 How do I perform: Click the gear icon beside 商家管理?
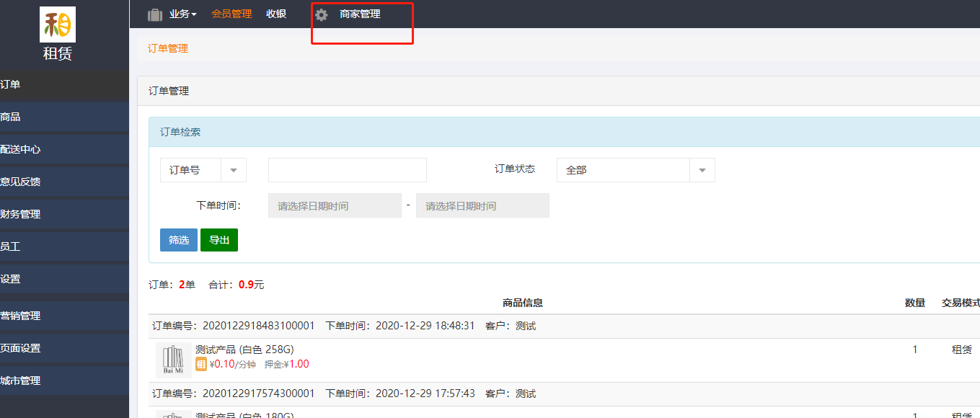pos(322,14)
